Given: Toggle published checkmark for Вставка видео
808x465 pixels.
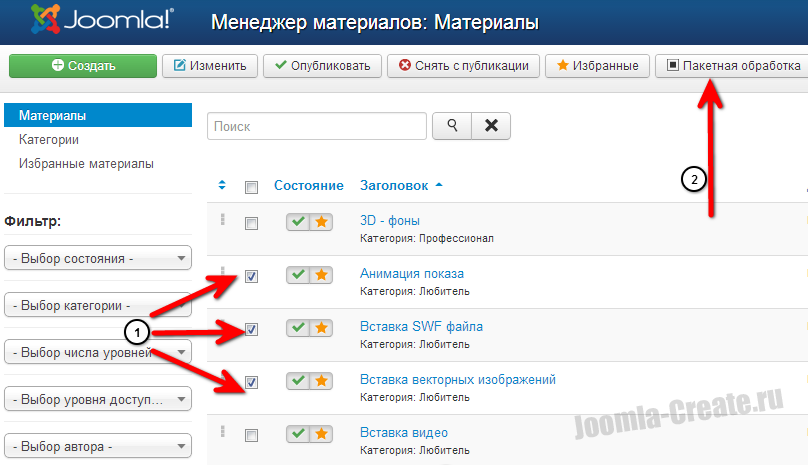Looking at the screenshot, I should pos(297,434).
